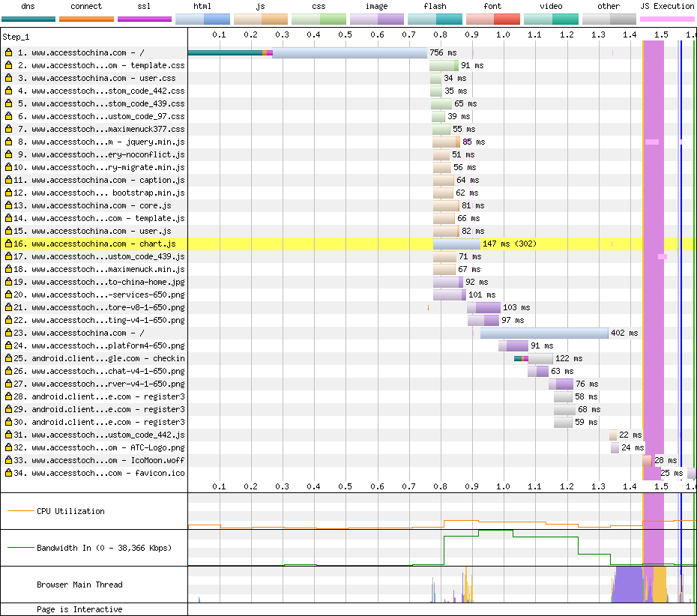Select the JS Execution legend swatch
Viewport: 697px width, 616px height.
[667, 19]
